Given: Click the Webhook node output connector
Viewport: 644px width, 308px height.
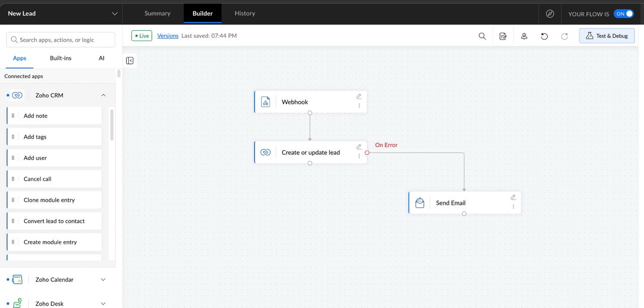Looking at the screenshot, I should 309,113.
